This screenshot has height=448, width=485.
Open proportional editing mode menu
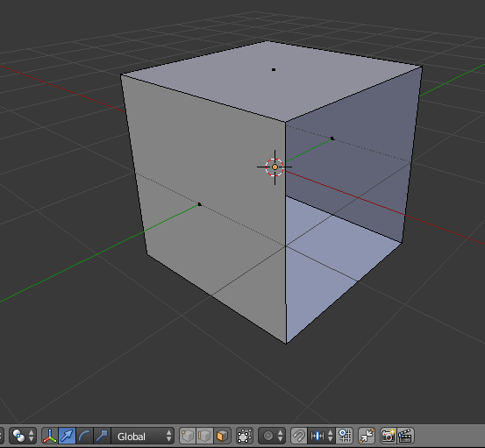272,436
